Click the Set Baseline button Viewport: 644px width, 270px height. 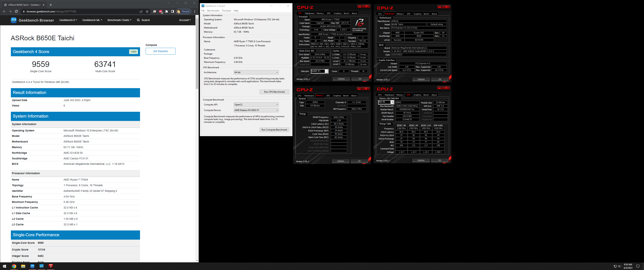[x=160, y=51]
